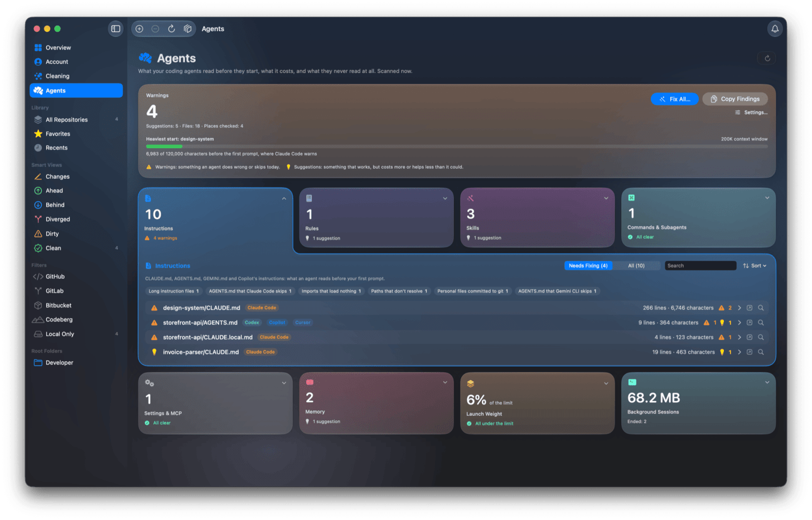Select "Imports that load nothing" chip
812x520 pixels.
(331, 291)
